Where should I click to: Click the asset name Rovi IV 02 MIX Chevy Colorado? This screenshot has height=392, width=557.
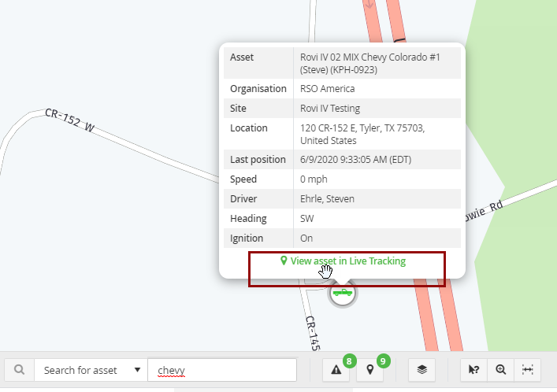(370, 63)
